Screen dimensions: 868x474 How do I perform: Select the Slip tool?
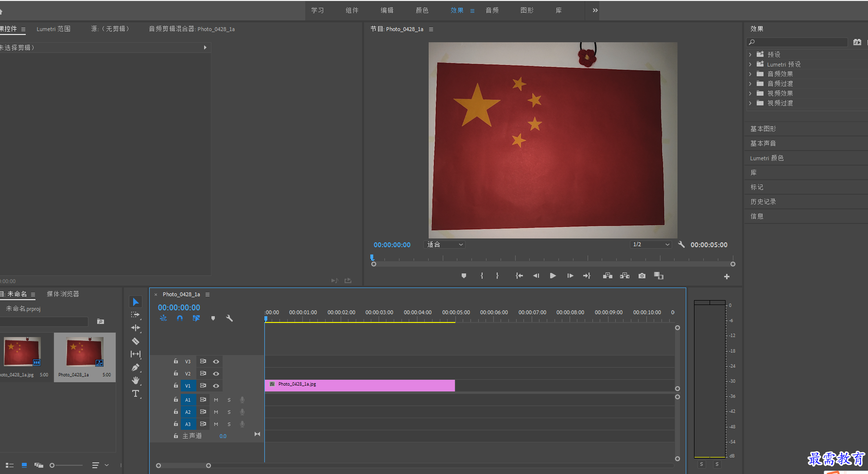point(136,354)
